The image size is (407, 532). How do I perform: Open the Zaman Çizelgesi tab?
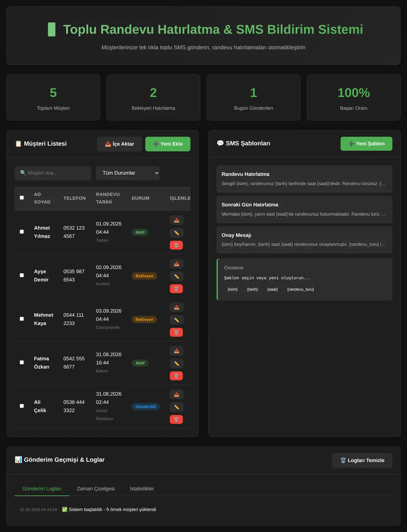pyautogui.click(x=96, y=489)
